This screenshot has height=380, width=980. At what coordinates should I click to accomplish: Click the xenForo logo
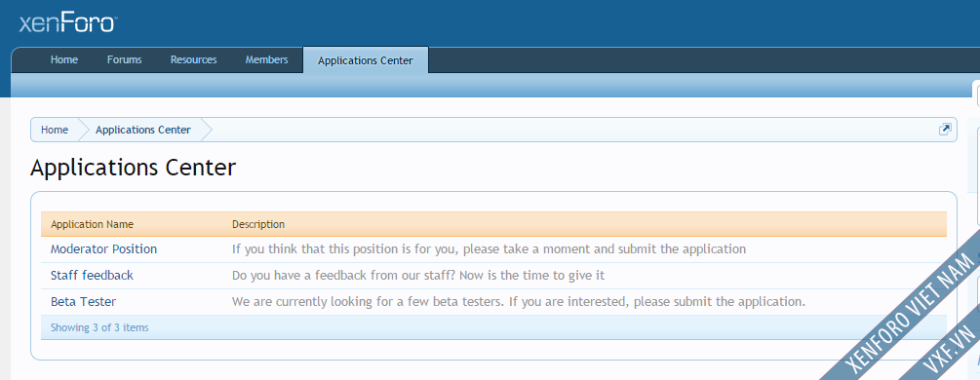[x=67, y=23]
